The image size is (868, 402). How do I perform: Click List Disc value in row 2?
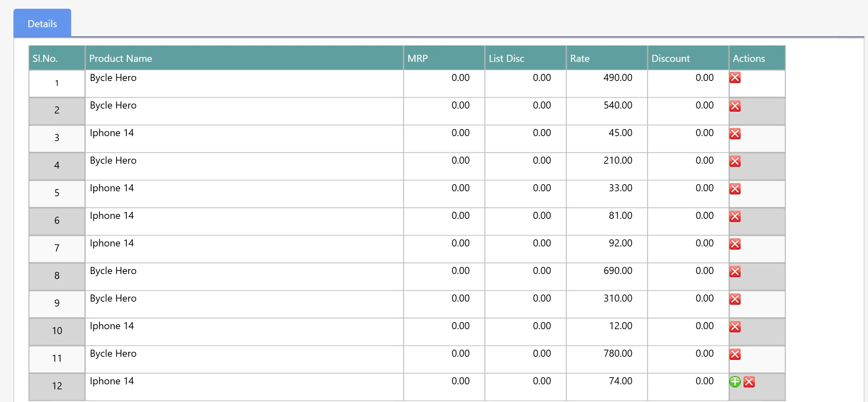[x=542, y=105]
